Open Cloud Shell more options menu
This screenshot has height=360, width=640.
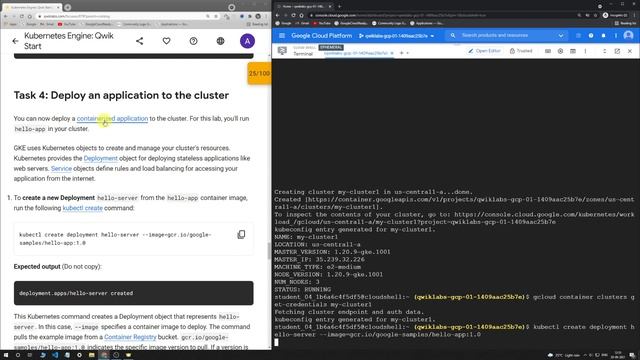pos(585,51)
